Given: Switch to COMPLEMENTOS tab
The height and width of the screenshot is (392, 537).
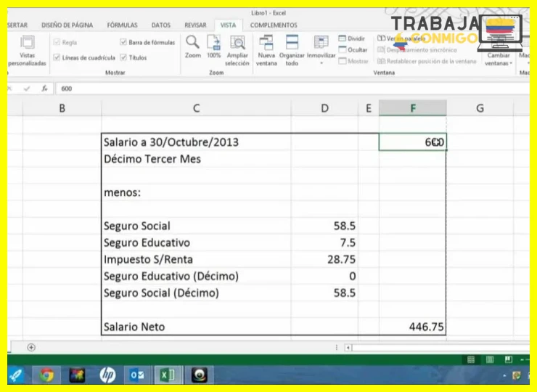Looking at the screenshot, I should pos(274,25).
